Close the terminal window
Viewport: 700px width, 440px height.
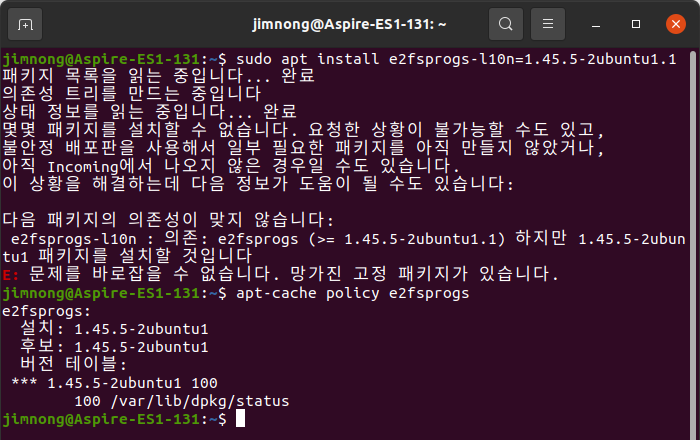point(675,24)
